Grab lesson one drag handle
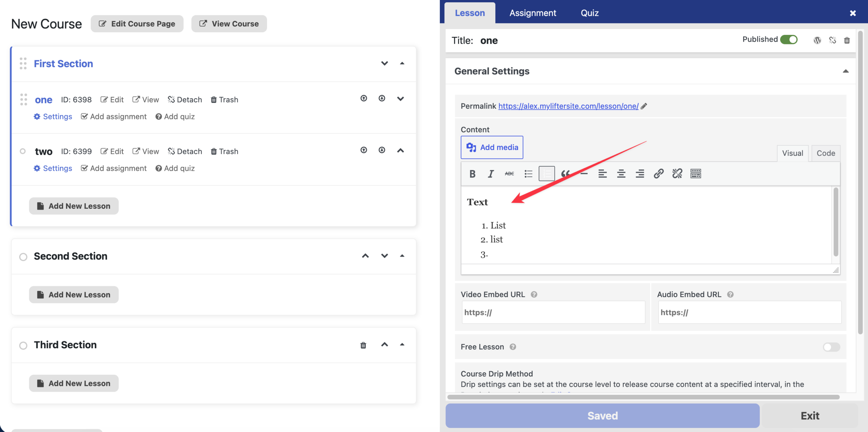This screenshot has height=432, width=868. click(23, 100)
